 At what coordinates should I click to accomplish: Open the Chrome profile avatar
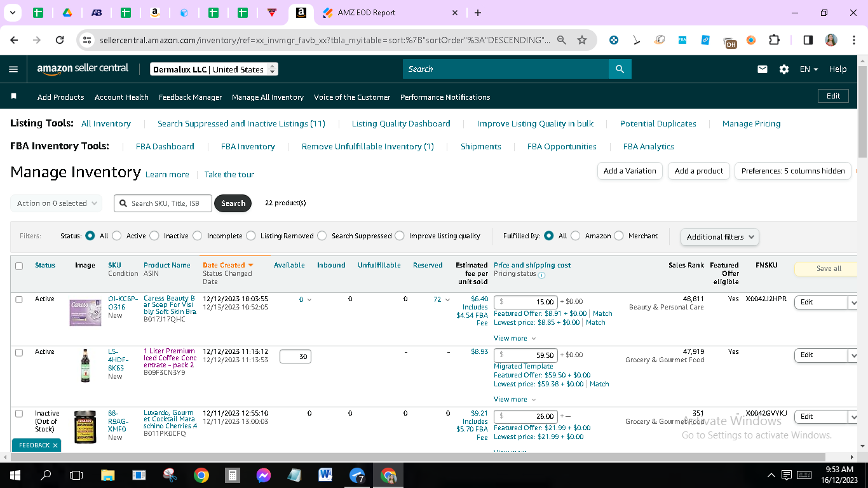pos(831,40)
